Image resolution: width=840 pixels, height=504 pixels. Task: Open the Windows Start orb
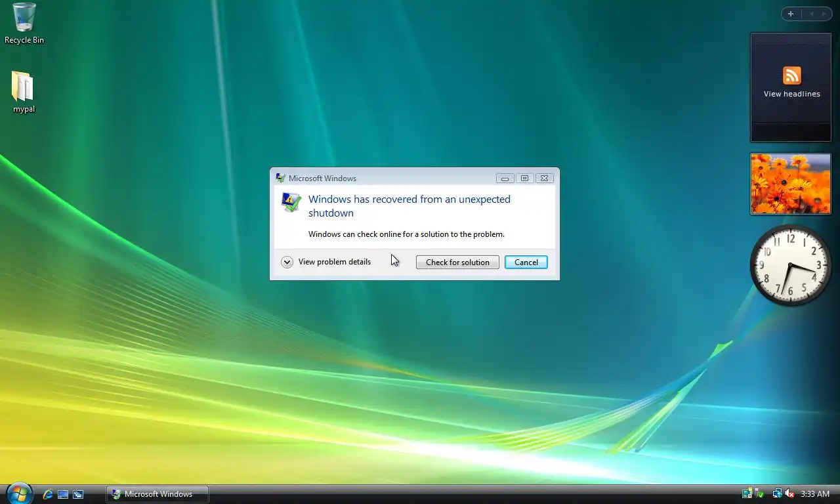(18, 493)
